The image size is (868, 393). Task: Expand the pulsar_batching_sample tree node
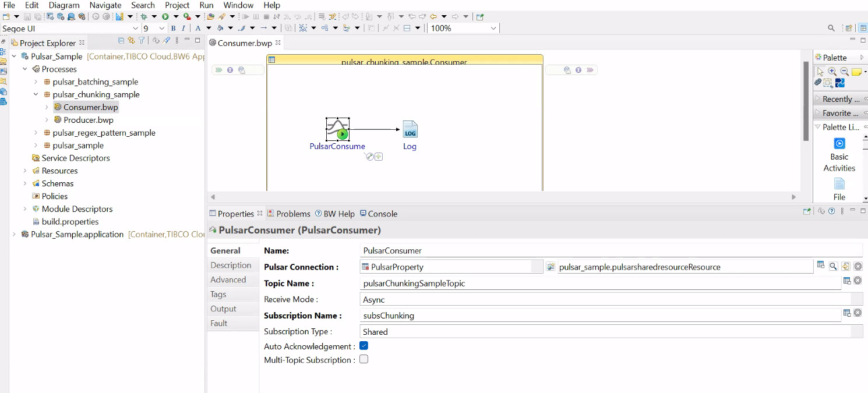pos(36,82)
